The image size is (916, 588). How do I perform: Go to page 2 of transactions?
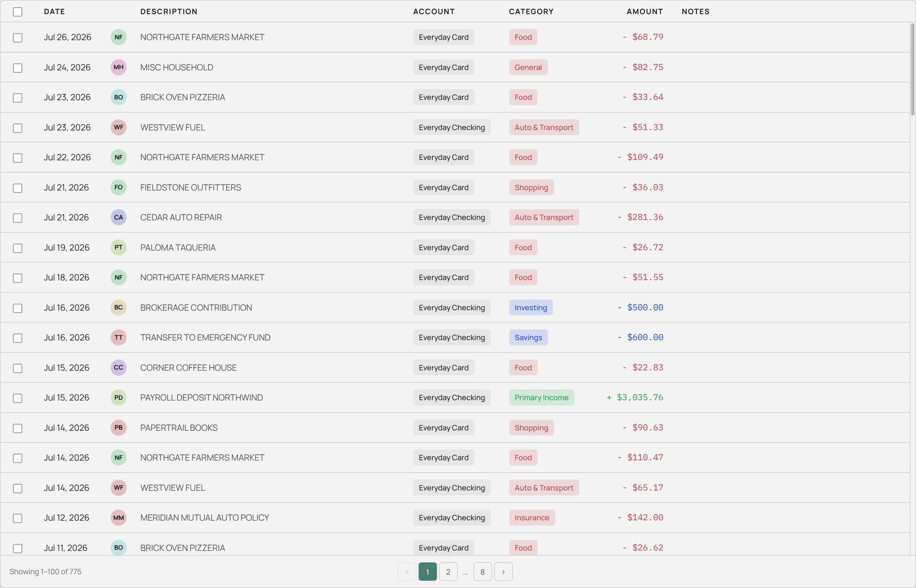[448, 572]
